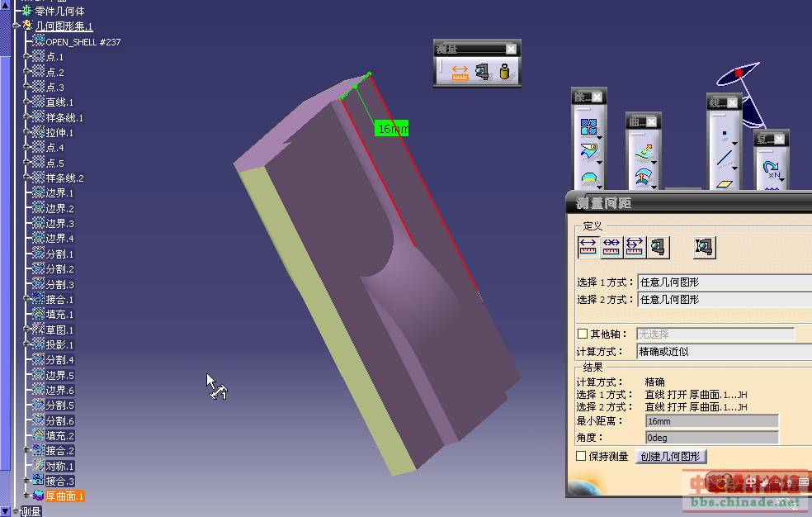Select 拉伸.1 in the specification tree
Image resolution: width=812 pixels, height=517 pixels.
[x=59, y=132]
